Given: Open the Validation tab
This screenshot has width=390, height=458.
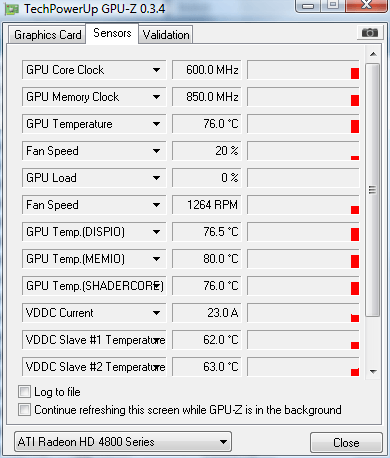Looking at the screenshot, I should 166,35.
